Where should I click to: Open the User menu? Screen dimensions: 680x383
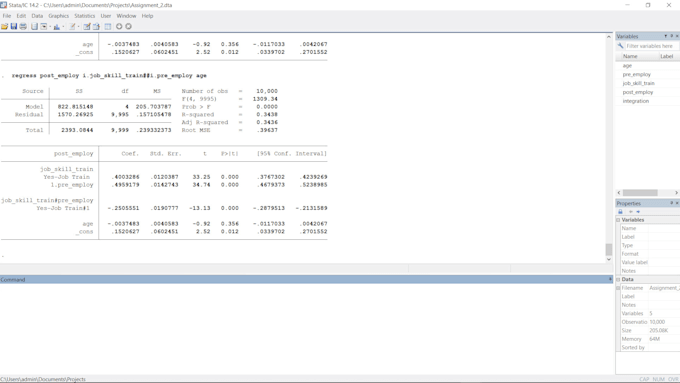(x=106, y=16)
